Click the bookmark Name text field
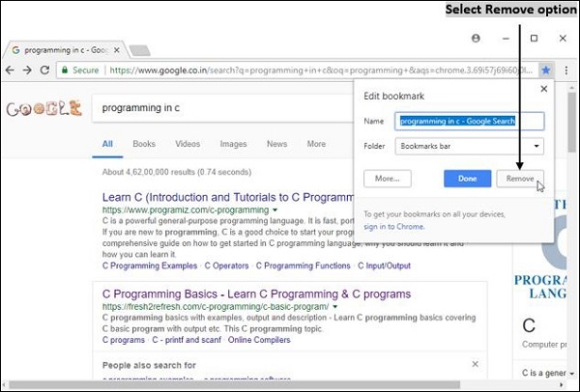Image resolution: width=580 pixels, height=392 pixels. click(x=470, y=121)
